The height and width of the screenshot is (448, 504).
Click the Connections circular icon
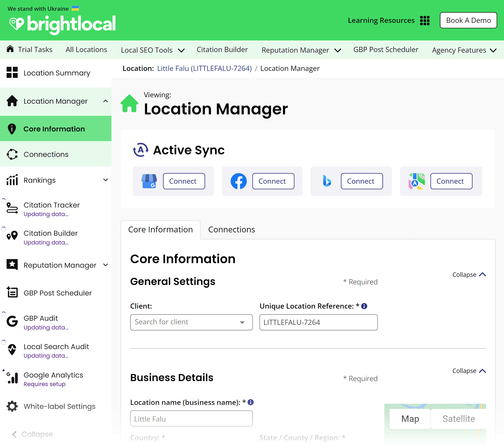pos(12,154)
